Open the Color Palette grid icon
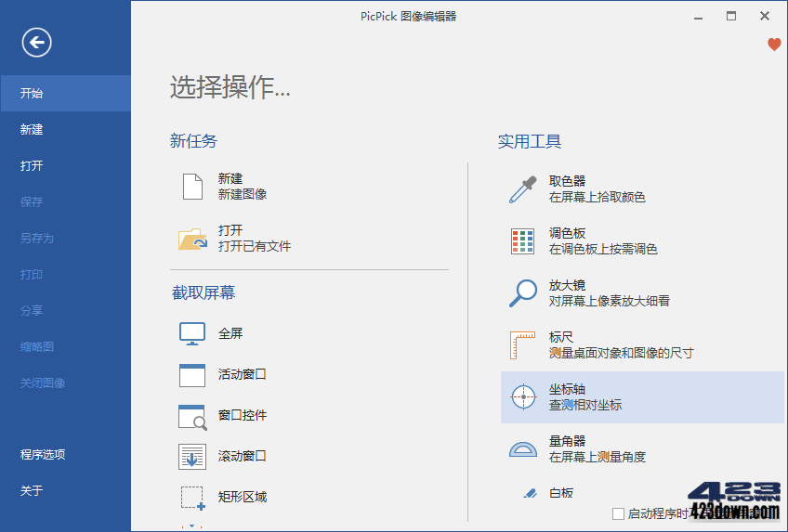This screenshot has height=532, width=788. point(523,241)
